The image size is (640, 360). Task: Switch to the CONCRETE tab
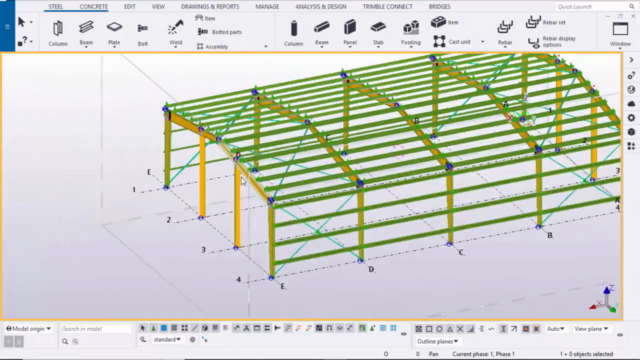(93, 7)
